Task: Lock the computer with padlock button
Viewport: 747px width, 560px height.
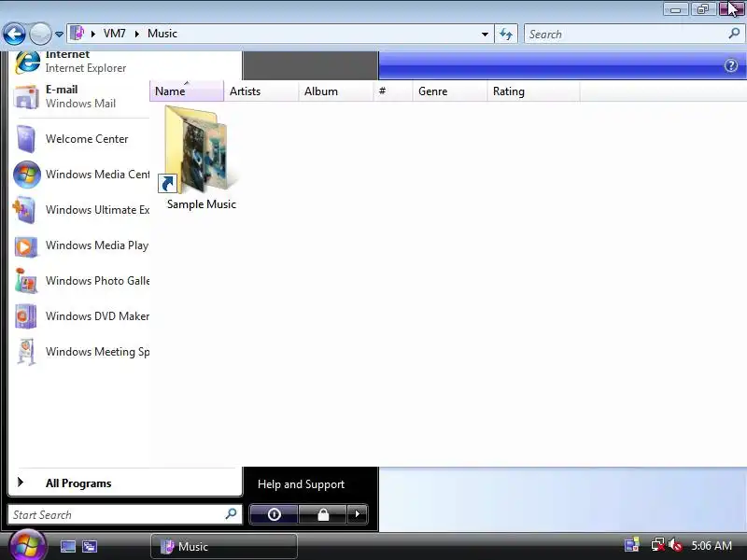Action: pos(323,514)
